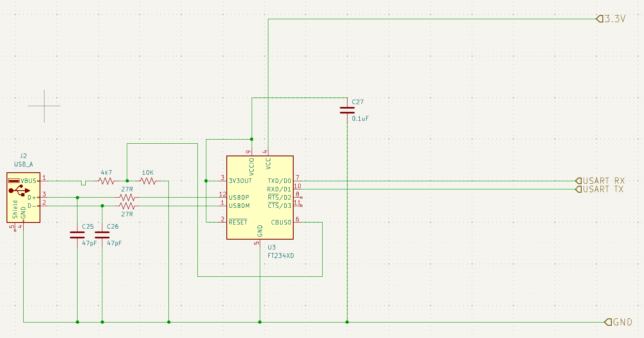The height and width of the screenshot is (338, 644).
Task: Select capacitor C25 symbol
Action: (77, 235)
